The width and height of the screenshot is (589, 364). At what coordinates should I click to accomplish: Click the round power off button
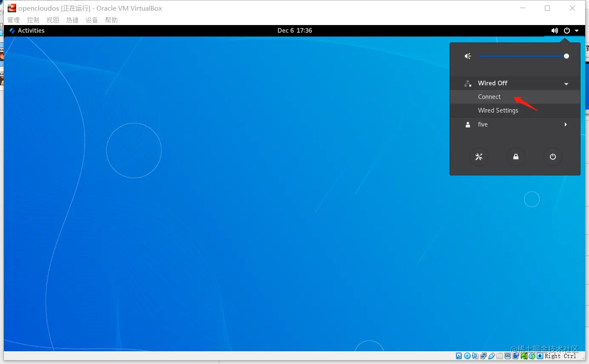click(553, 157)
